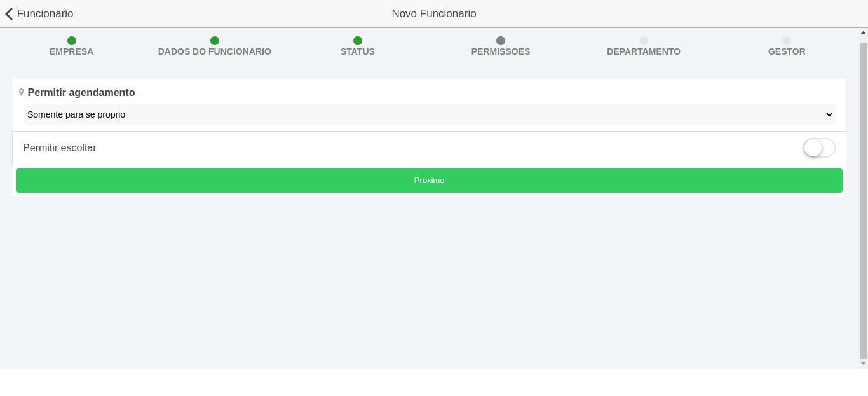Viewport: 868px width, 396px height.
Task: Switch to the STATUS step label
Action: coord(358,52)
